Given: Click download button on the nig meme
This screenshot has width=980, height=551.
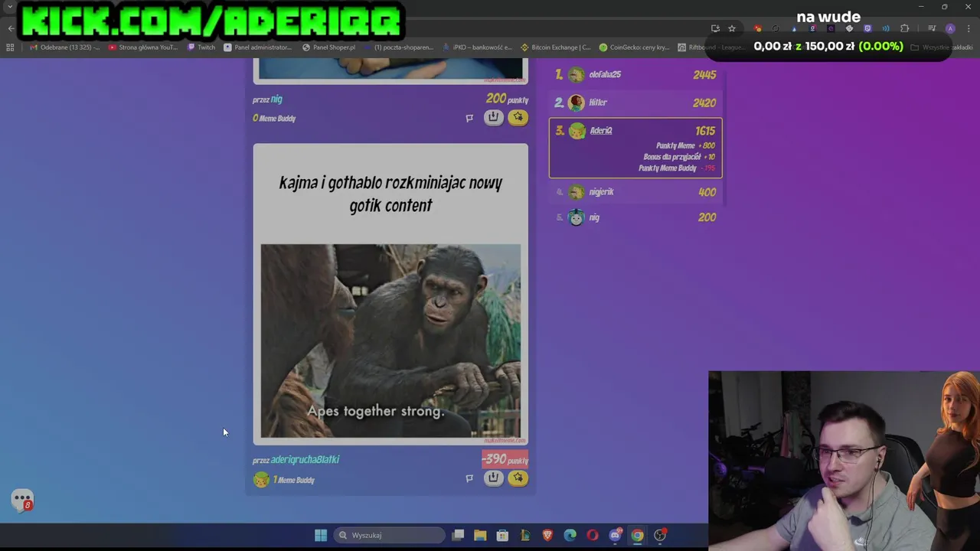Looking at the screenshot, I should click(x=494, y=117).
